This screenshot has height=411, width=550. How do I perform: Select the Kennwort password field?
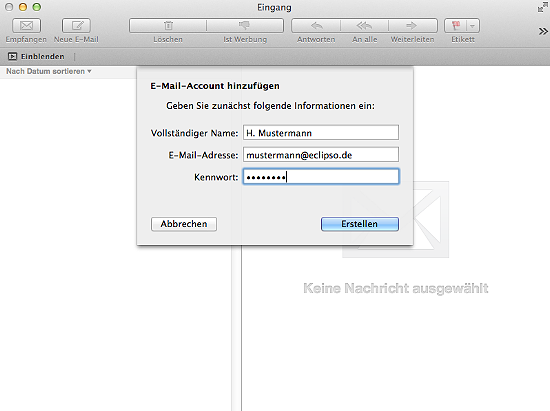pyautogui.click(x=321, y=176)
